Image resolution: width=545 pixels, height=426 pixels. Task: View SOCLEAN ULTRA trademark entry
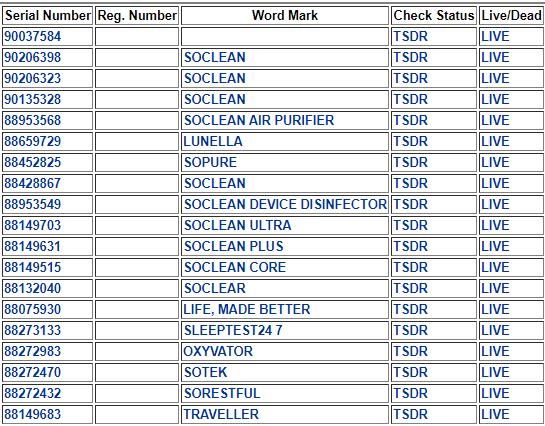click(x=238, y=225)
